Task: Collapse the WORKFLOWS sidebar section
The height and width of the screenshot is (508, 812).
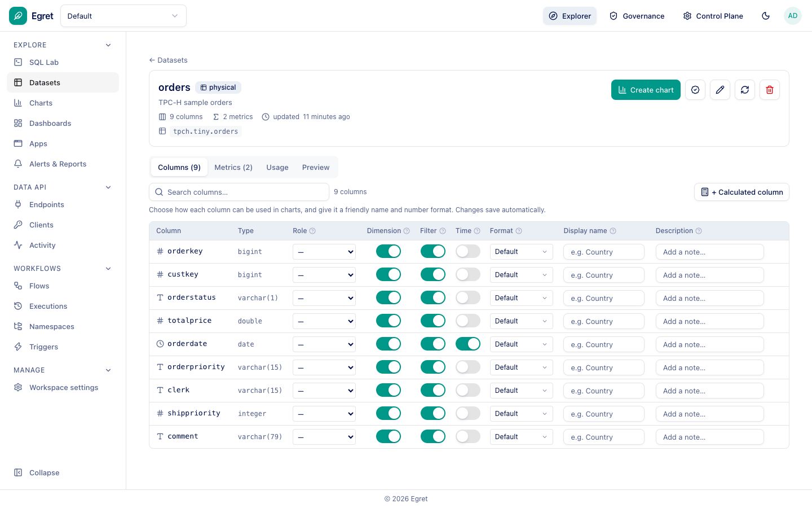Action: [x=108, y=269]
